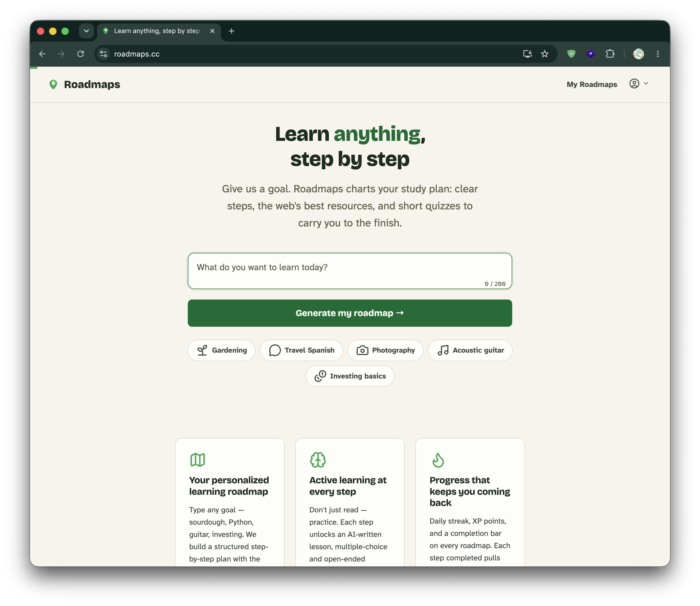Open the user account menu icon
700x606 pixels.
click(x=634, y=83)
